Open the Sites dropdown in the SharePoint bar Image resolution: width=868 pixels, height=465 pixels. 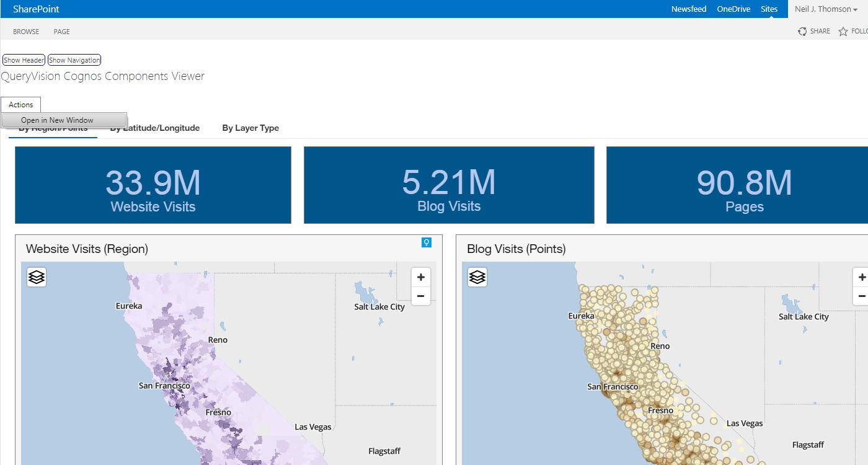click(x=769, y=9)
